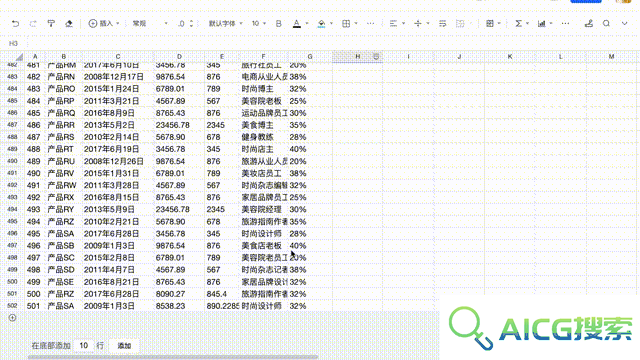Select column H header
This screenshot has width=640, height=360.
358,57
